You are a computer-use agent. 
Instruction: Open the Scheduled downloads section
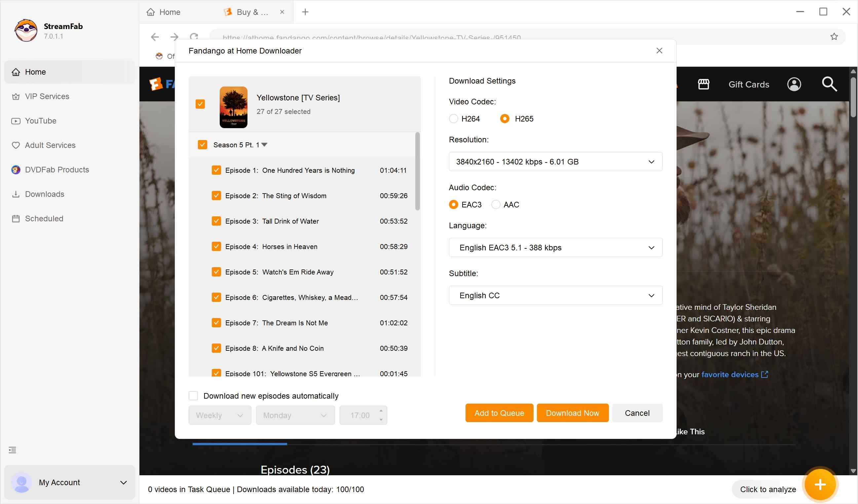click(44, 219)
